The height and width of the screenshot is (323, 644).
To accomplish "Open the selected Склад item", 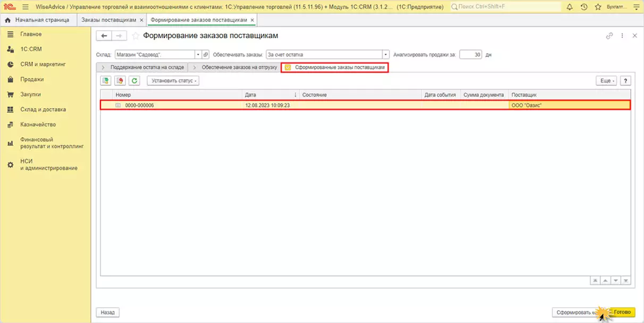I will click(x=206, y=54).
